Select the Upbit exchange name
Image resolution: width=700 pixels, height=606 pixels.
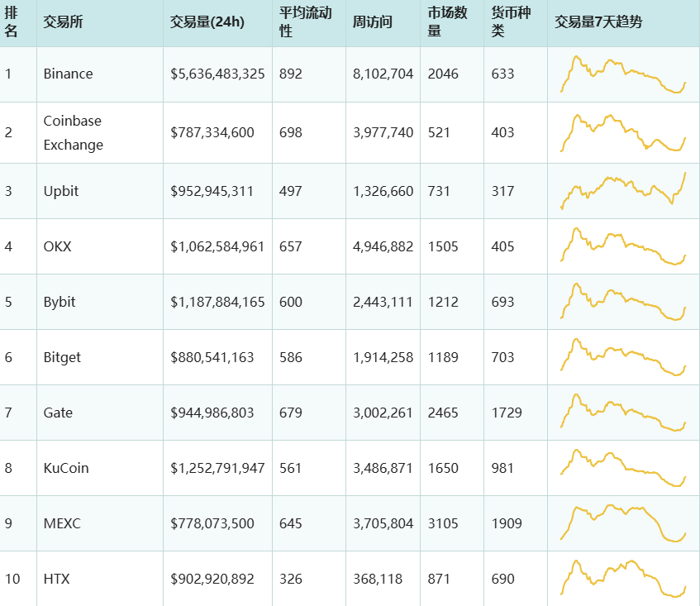point(61,191)
